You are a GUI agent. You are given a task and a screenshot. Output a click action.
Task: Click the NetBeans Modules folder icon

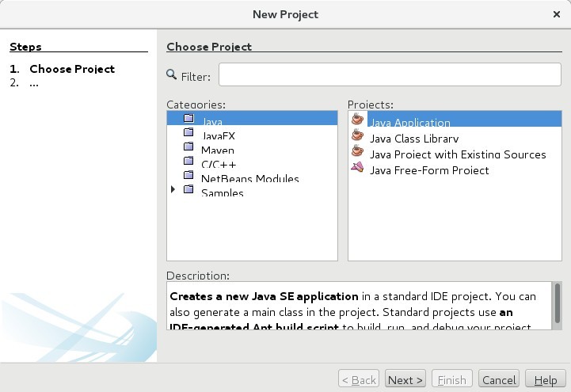pos(188,176)
